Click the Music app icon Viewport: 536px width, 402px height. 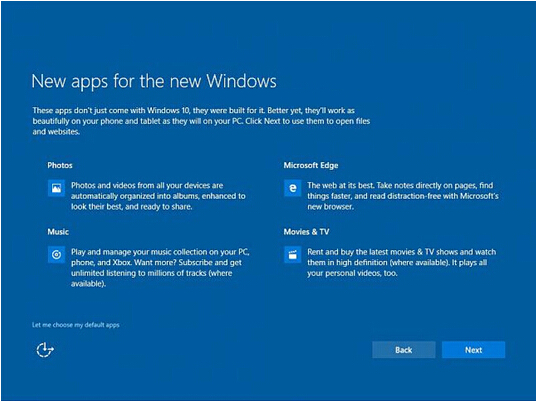(56, 255)
